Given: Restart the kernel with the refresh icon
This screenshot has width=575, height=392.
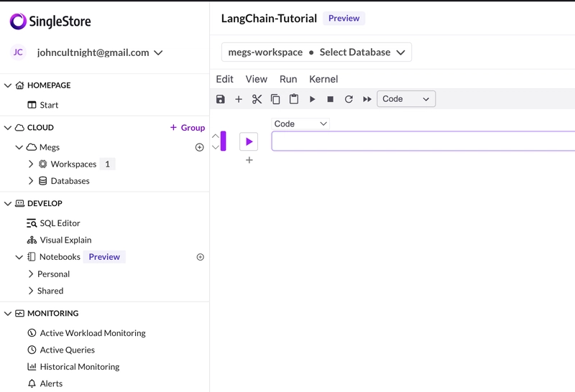Looking at the screenshot, I should click(349, 99).
